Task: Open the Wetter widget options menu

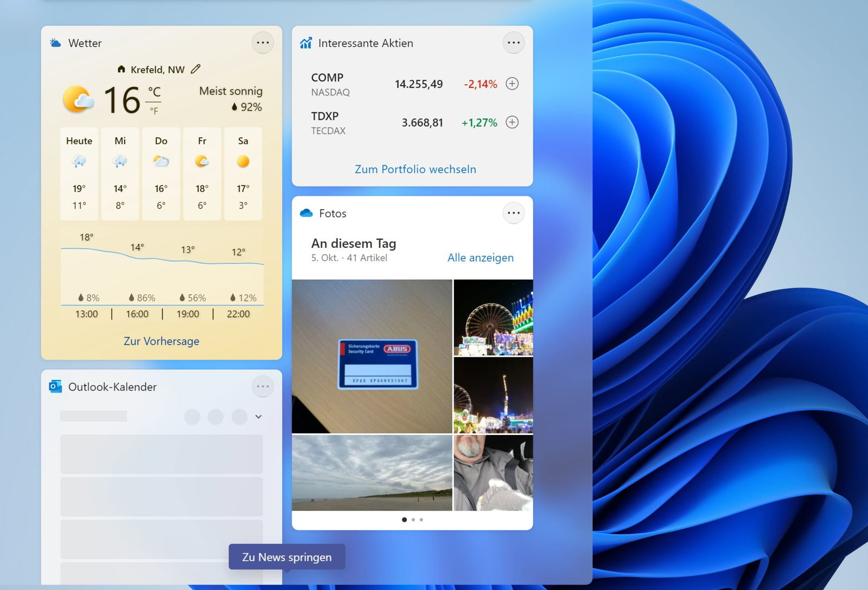Action: pyautogui.click(x=263, y=43)
